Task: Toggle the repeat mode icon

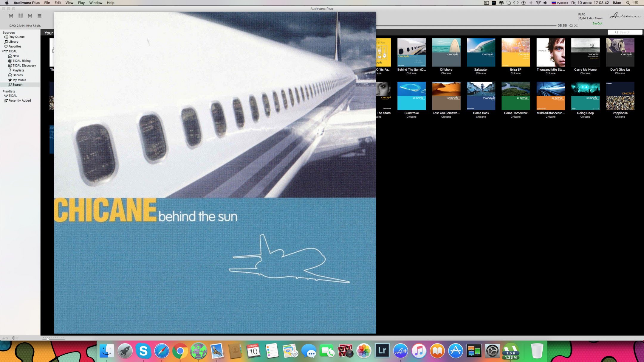Action: (571, 26)
